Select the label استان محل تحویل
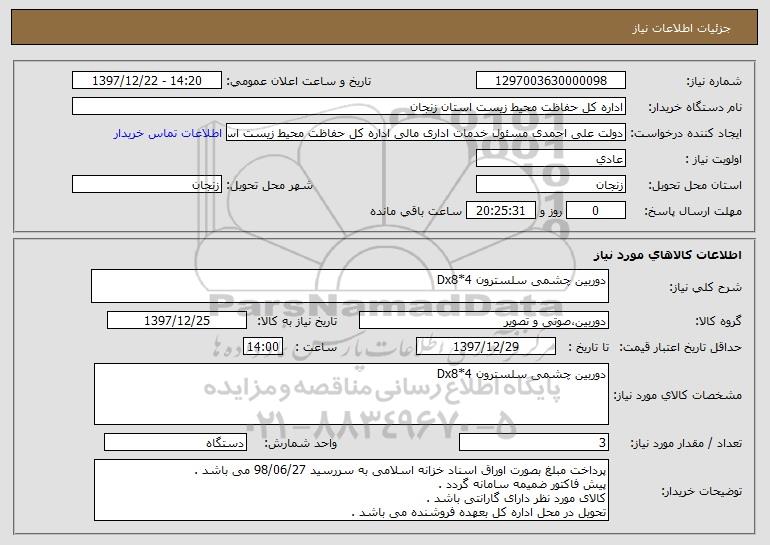Screen dimensions: 770x545 [695, 186]
